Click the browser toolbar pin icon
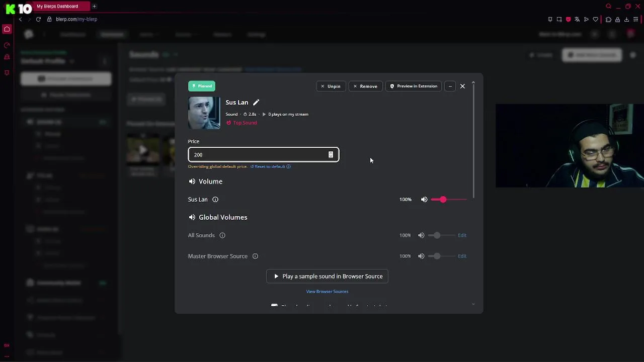 [550, 20]
